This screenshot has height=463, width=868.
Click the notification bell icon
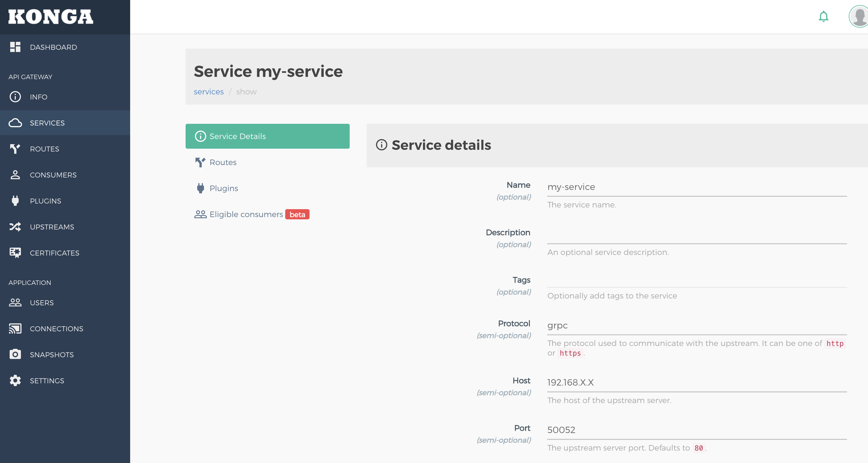point(823,16)
